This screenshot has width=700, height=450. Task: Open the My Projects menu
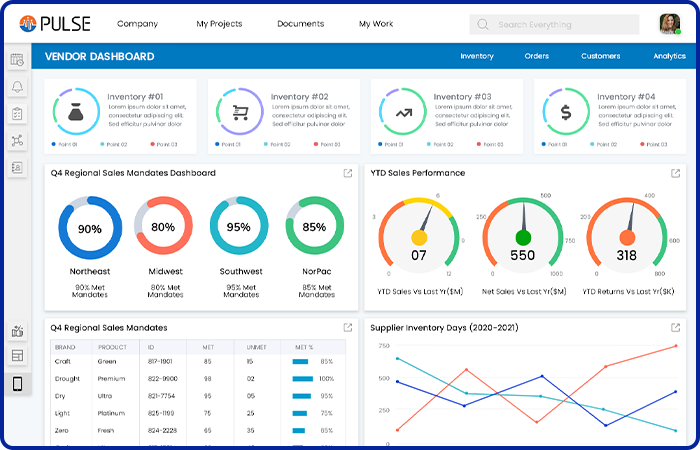coord(219,24)
